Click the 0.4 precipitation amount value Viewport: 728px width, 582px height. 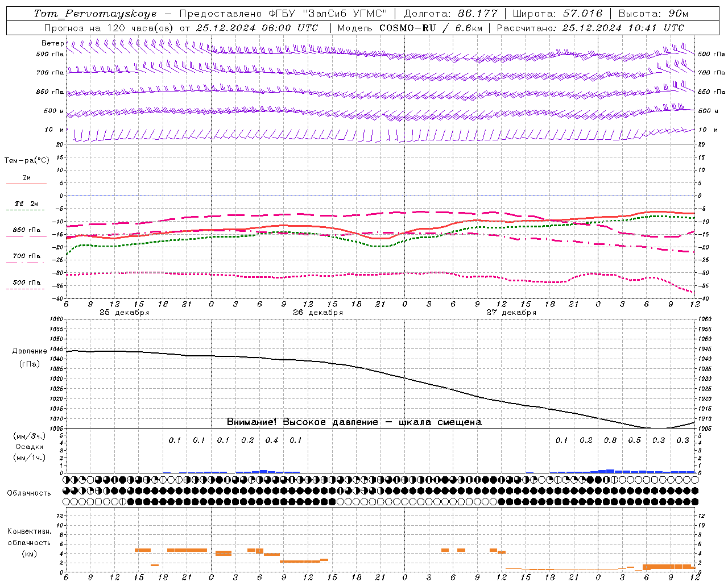coord(272,440)
